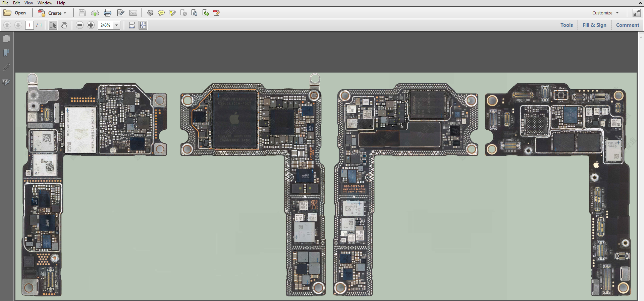Toggle fit one full page view
Screen dimensions: 644x301
click(x=143, y=25)
